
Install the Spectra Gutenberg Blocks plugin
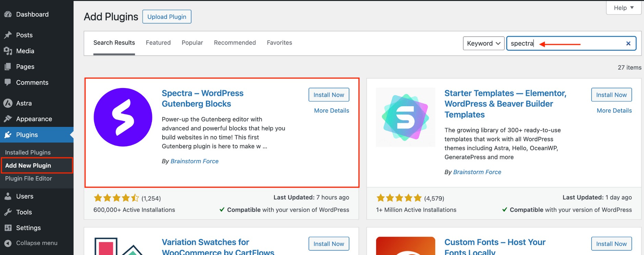click(x=329, y=95)
